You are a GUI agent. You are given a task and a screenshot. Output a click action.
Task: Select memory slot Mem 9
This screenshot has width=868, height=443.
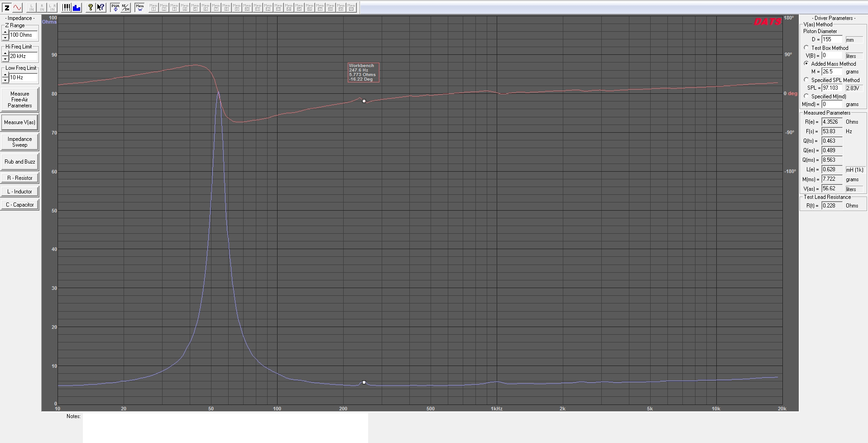coord(237,7)
